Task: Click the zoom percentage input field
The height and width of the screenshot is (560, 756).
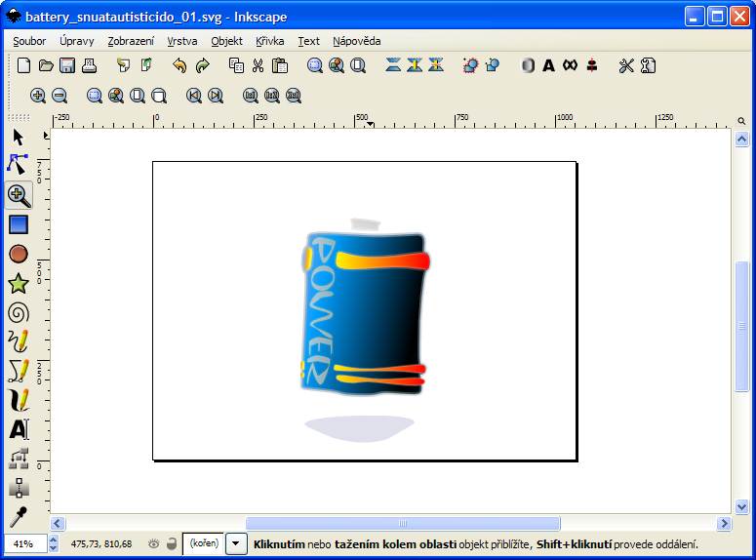Action: point(24,543)
